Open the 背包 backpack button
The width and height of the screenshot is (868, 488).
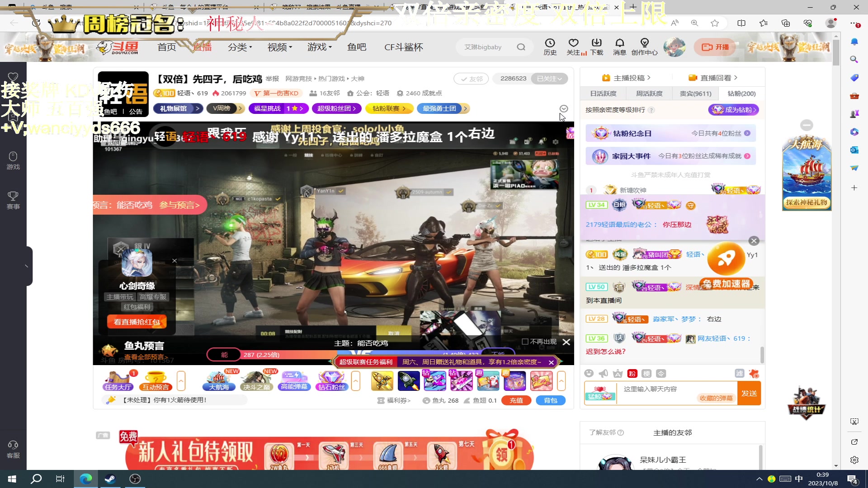click(x=550, y=400)
